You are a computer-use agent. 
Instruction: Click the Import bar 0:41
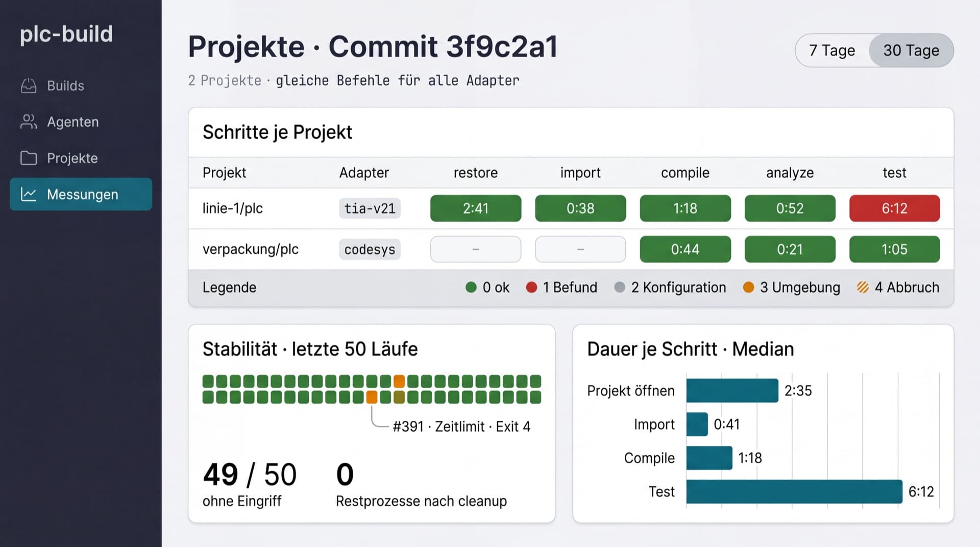click(697, 424)
